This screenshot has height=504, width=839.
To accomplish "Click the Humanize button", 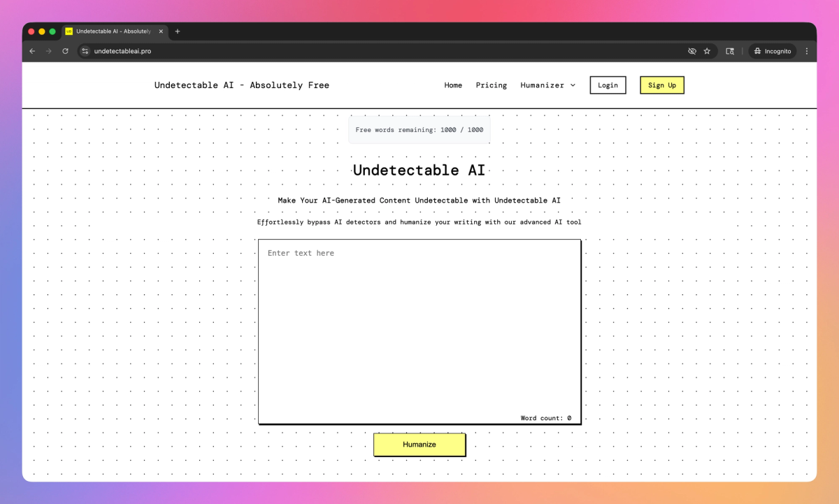I will pos(419,444).
